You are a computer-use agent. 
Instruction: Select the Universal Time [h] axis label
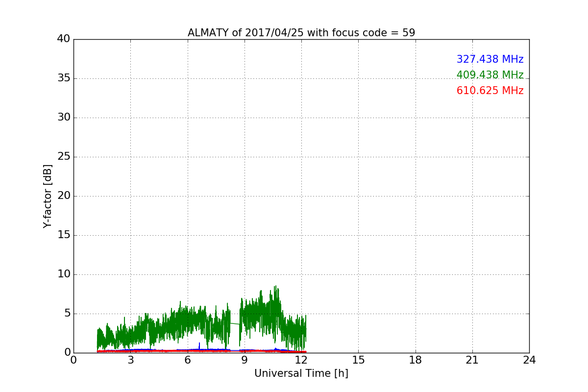click(x=301, y=373)
